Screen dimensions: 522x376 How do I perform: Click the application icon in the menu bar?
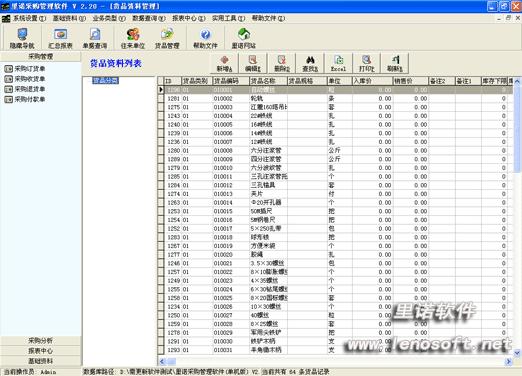coord(6,18)
